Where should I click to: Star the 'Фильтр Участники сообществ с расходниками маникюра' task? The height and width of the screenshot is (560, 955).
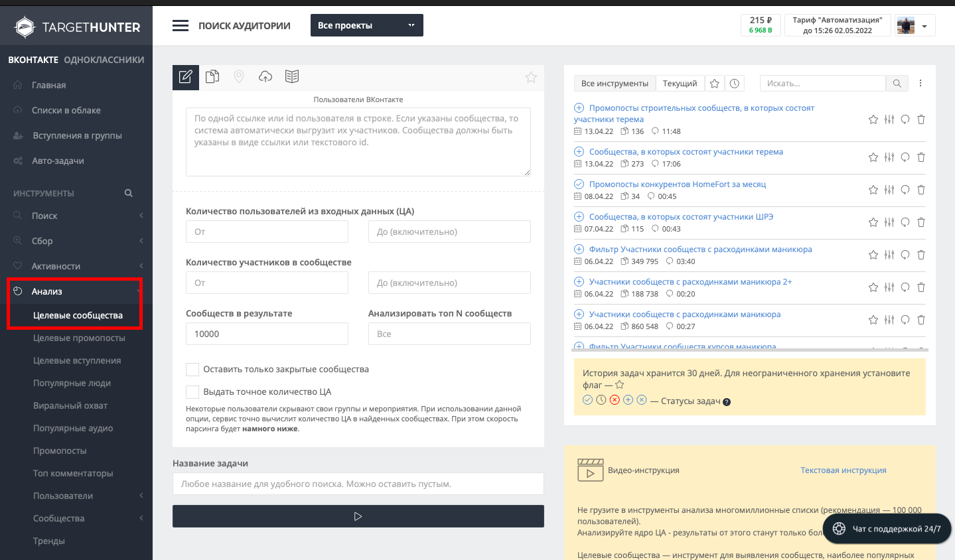(873, 255)
